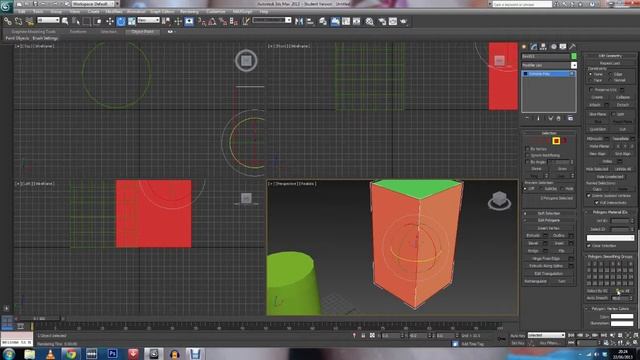Viewport: 640px width, 360px height.
Task: Select SubObj preview selection radio button
Action: tap(542, 189)
